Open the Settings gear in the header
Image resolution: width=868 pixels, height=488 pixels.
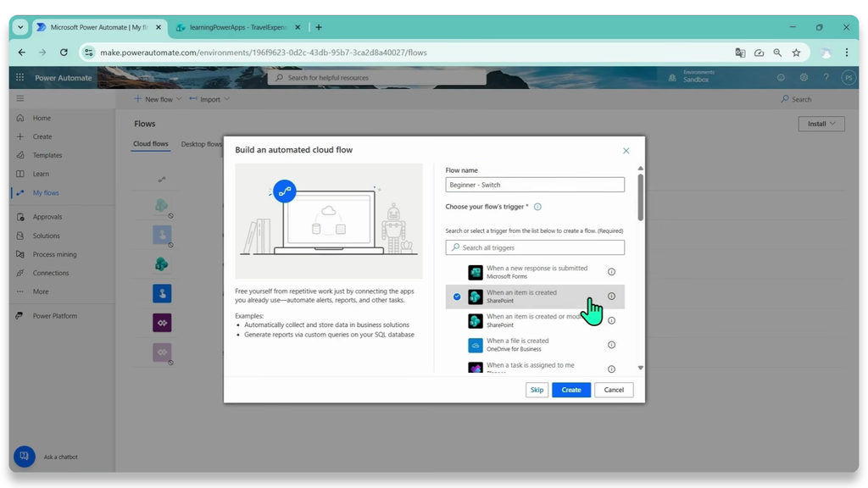point(804,77)
